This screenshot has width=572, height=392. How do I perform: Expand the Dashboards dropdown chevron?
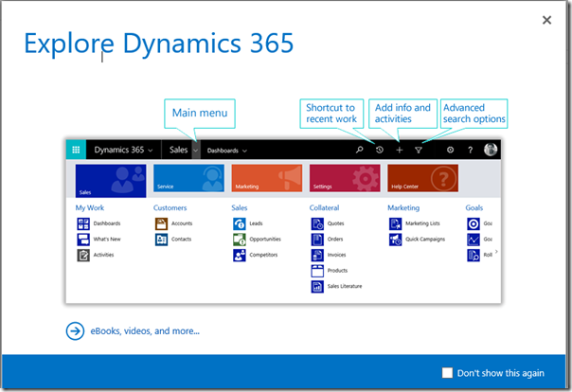pyautogui.click(x=244, y=151)
